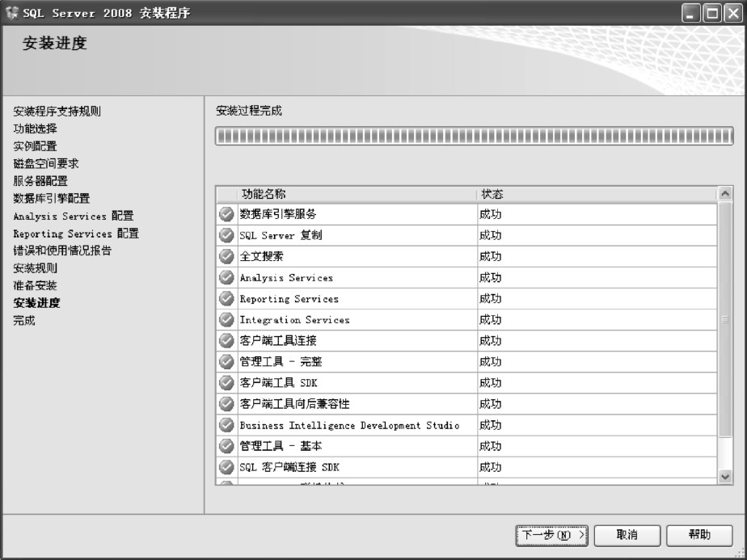Click success icon beside SQL 客户端连接 SDK
Viewport: 747px width, 560px height.
(x=226, y=467)
